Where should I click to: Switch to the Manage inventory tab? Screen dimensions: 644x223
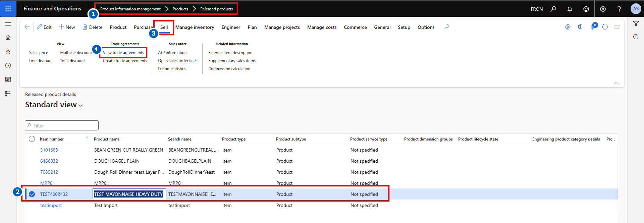pos(195,27)
